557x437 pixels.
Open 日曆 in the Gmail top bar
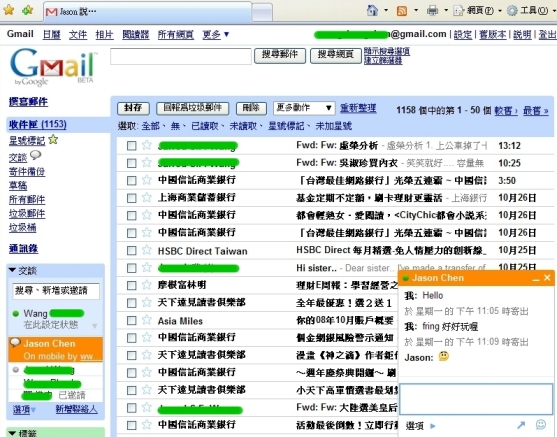tap(52, 34)
